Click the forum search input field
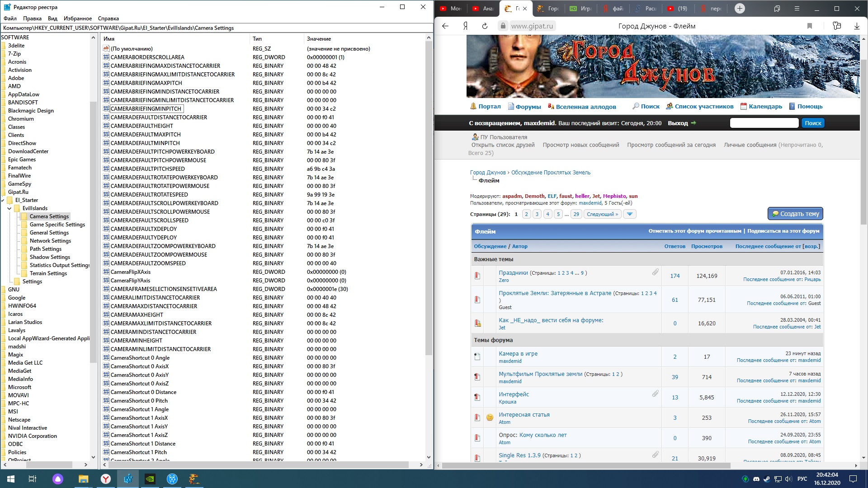The width and height of the screenshot is (868, 488). (764, 123)
